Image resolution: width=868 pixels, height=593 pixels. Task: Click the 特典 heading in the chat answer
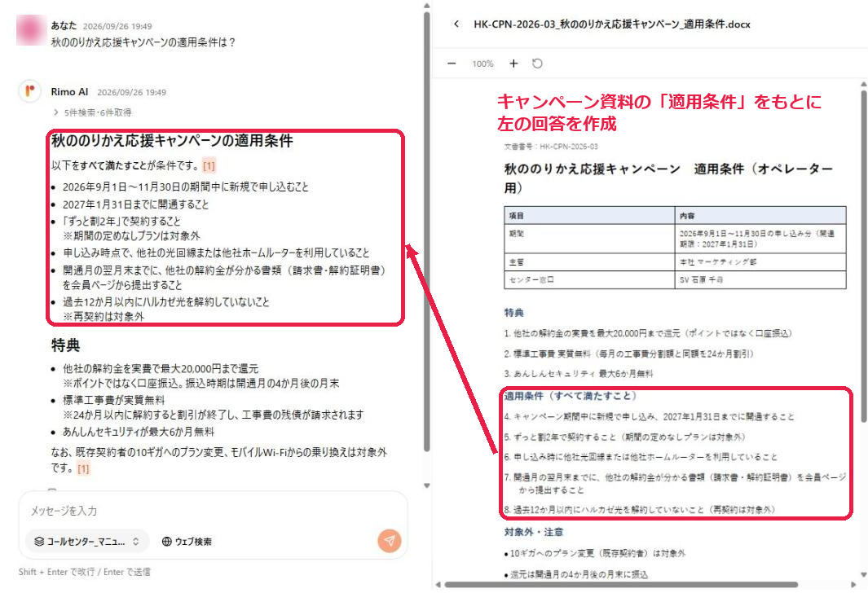66,345
